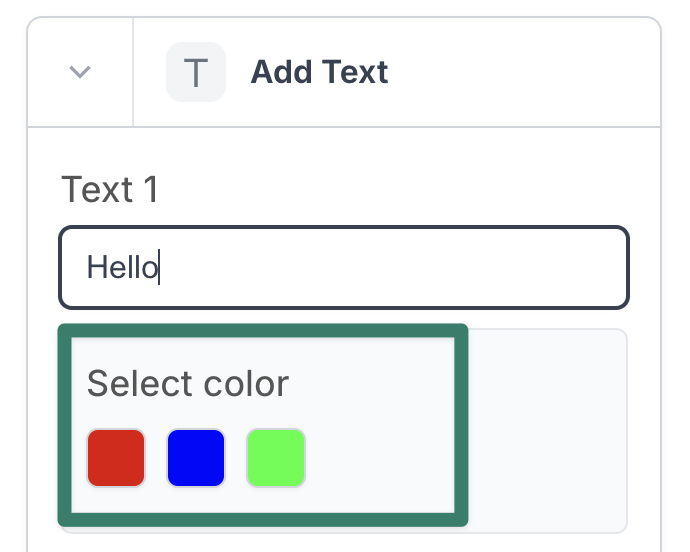This screenshot has height=552, width=690.
Task: Collapse the Add Text section chevron
Action: point(80,72)
